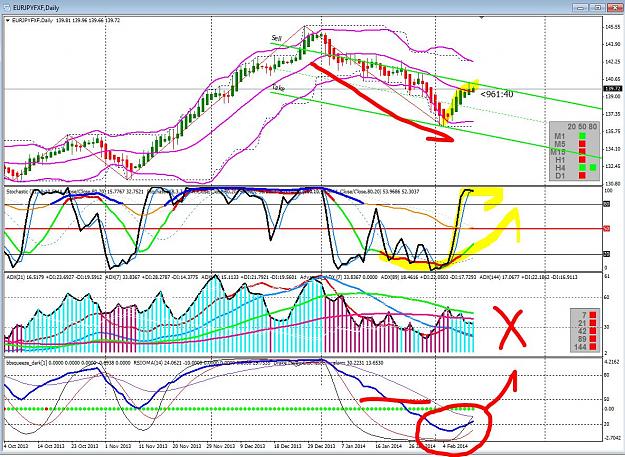Click the EURJPYFXF,Daily OHLC header text
This screenshot has height=457, width=625.
click(x=66, y=20)
